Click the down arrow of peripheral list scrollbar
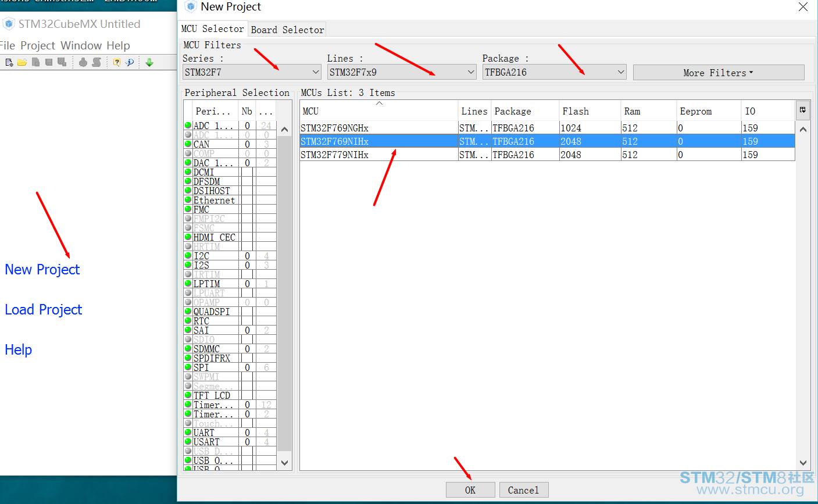This screenshot has width=818, height=504. (284, 463)
